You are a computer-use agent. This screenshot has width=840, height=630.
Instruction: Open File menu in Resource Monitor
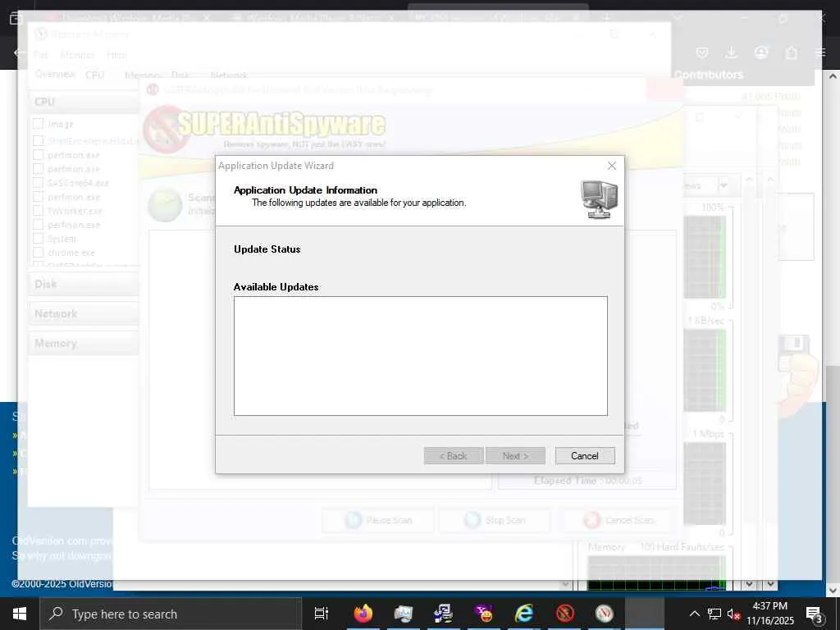(41, 55)
